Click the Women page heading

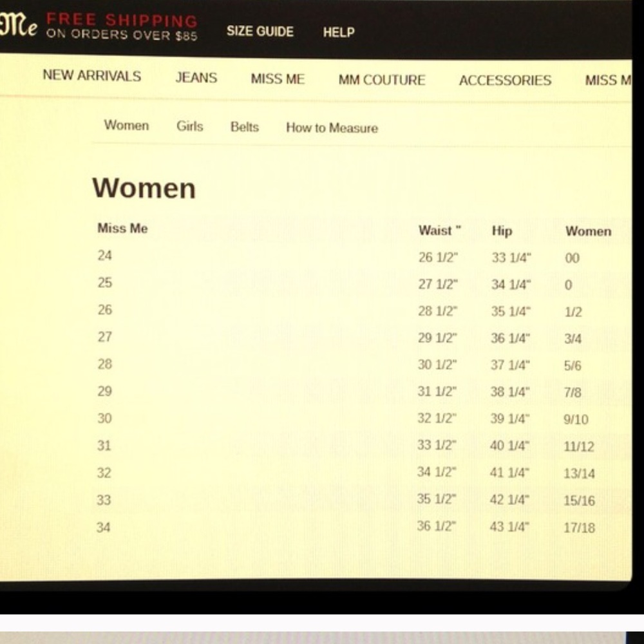tap(144, 189)
